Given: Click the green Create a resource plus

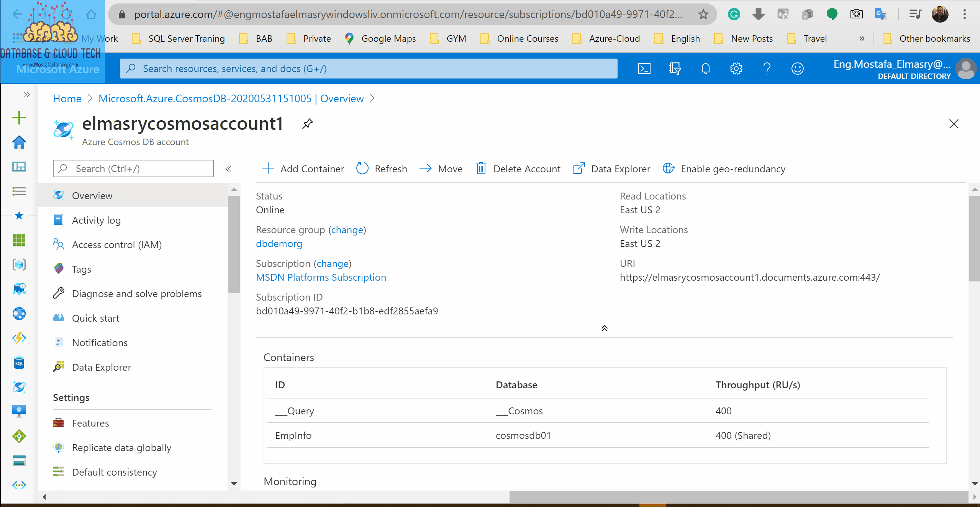Looking at the screenshot, I should (19, 118).
